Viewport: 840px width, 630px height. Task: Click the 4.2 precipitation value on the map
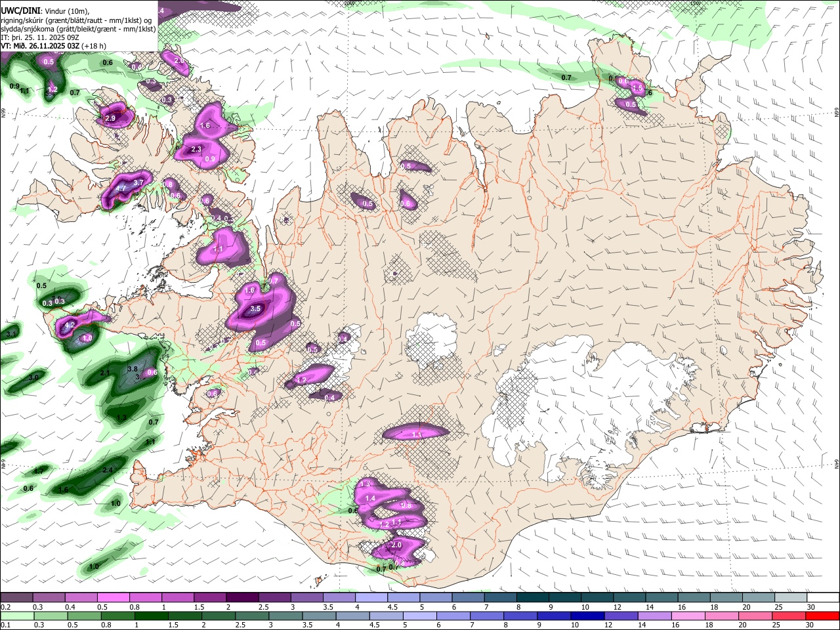(x=70, y=325)
